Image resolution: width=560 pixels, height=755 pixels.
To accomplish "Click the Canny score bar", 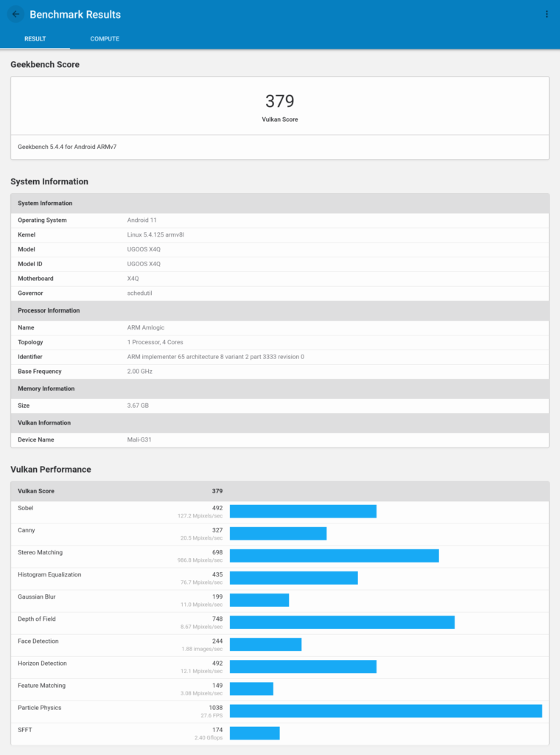I will [x=278, y=534].
